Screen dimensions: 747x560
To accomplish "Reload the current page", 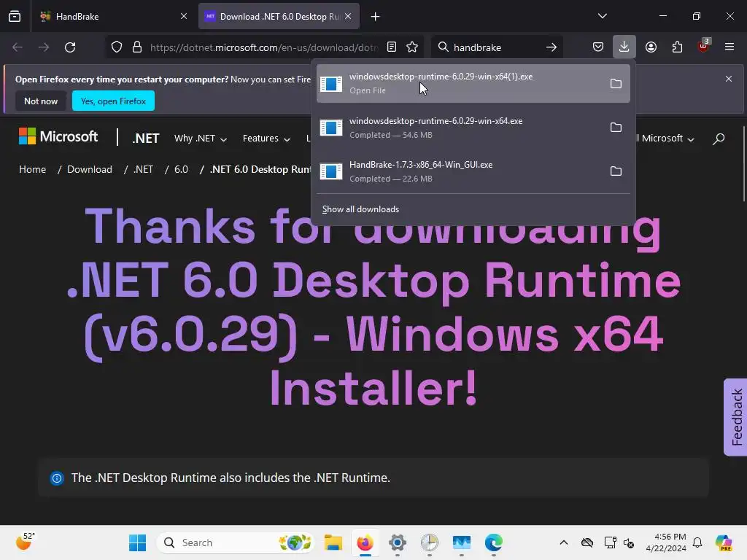I will tap(70, 47).
